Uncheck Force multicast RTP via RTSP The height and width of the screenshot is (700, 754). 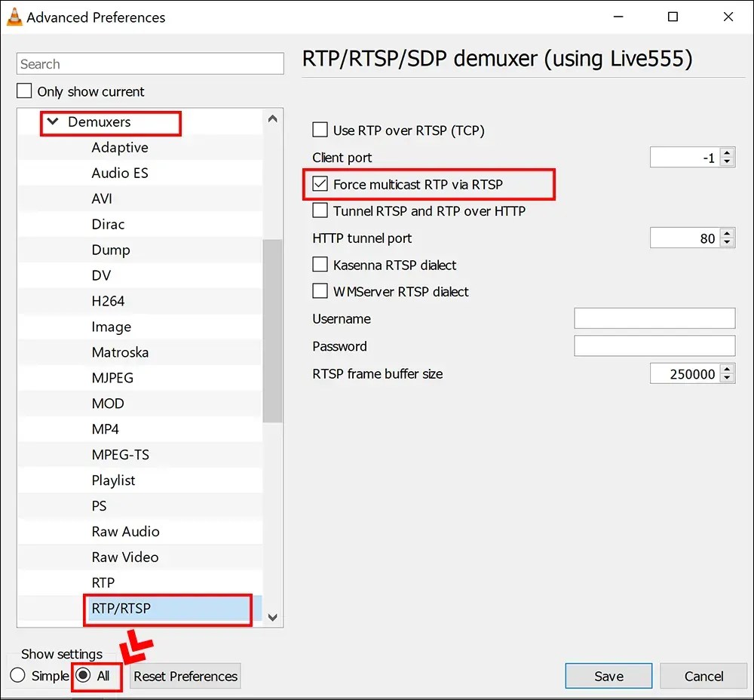[x=320, y=184]
